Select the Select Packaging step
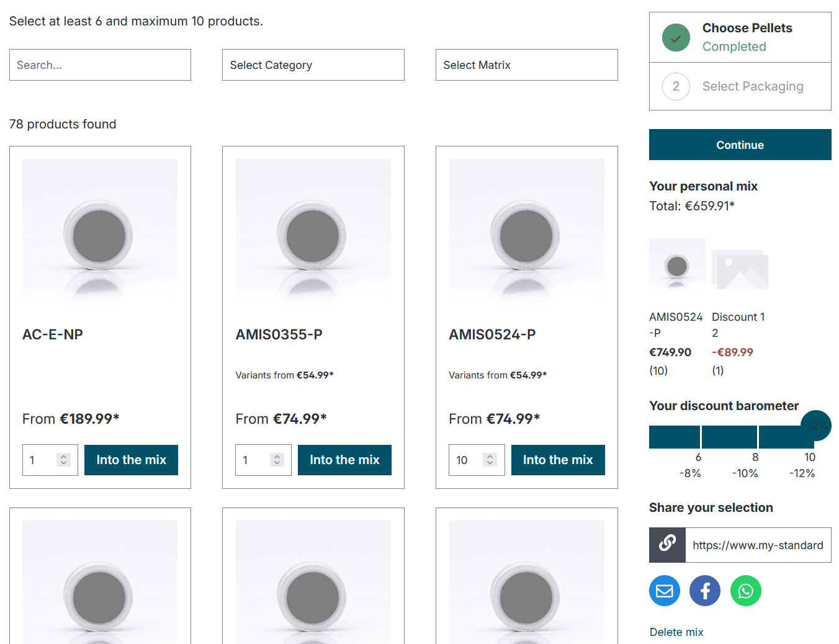Screen dimensions: 839x644 (x=753, y=86)
